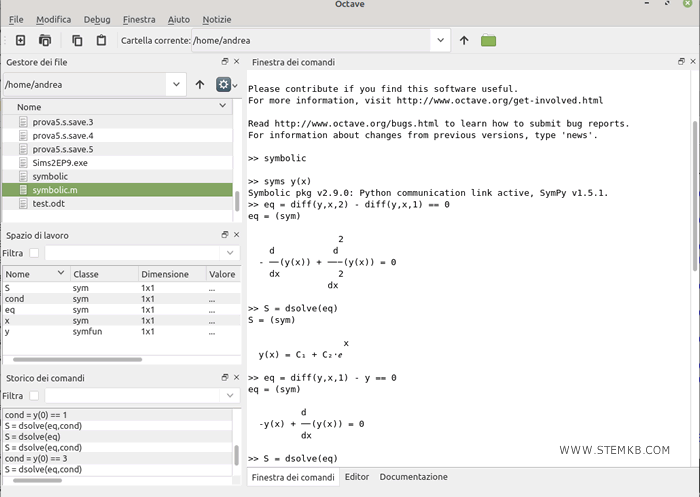
Task: Go to parent folder in Gestore dei file
Action: pos(200,85)
